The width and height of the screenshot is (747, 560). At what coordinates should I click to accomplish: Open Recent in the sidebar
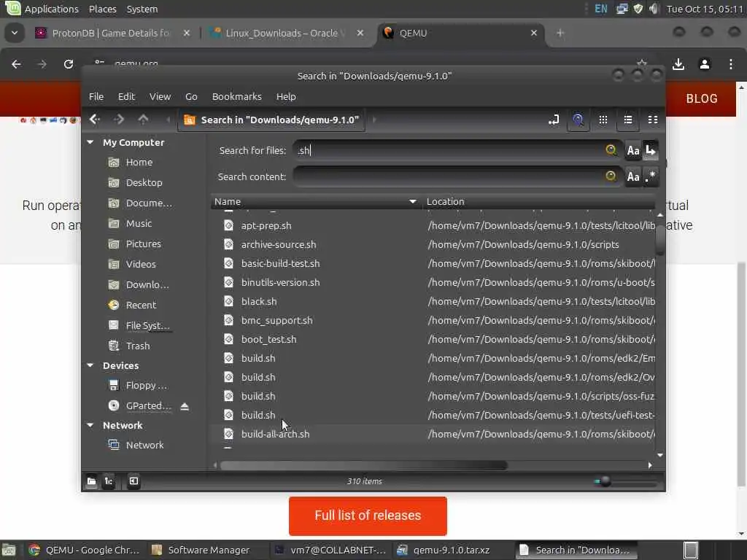(x=141, y=306)
